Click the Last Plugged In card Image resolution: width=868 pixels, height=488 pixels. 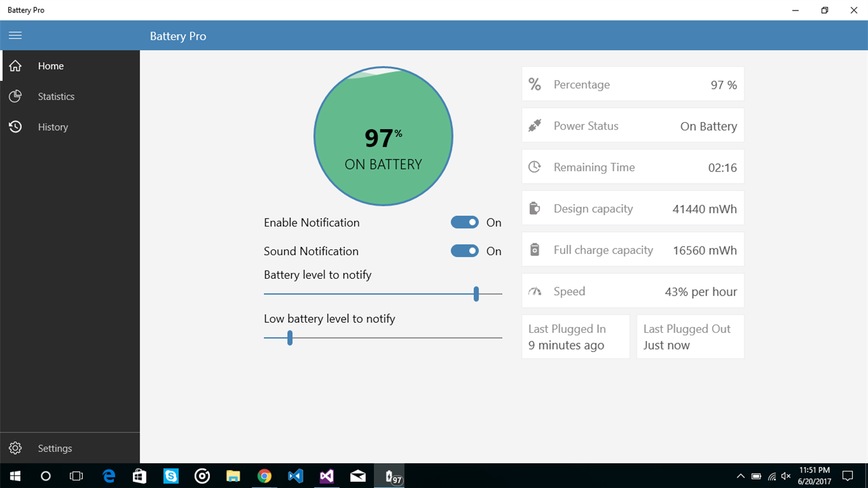(x=575, y=337)
